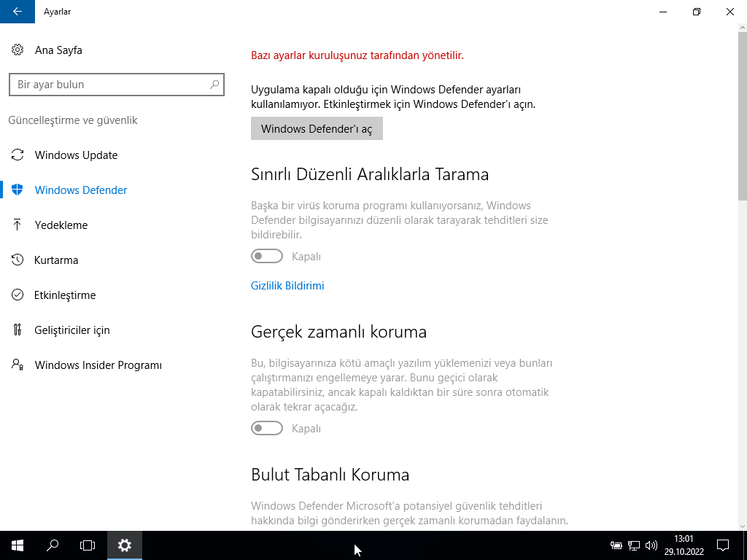Image resolution: width=747 pixels, height=560 pixels.
Task: Show the clock and date flyout
Action: [684, 545]
